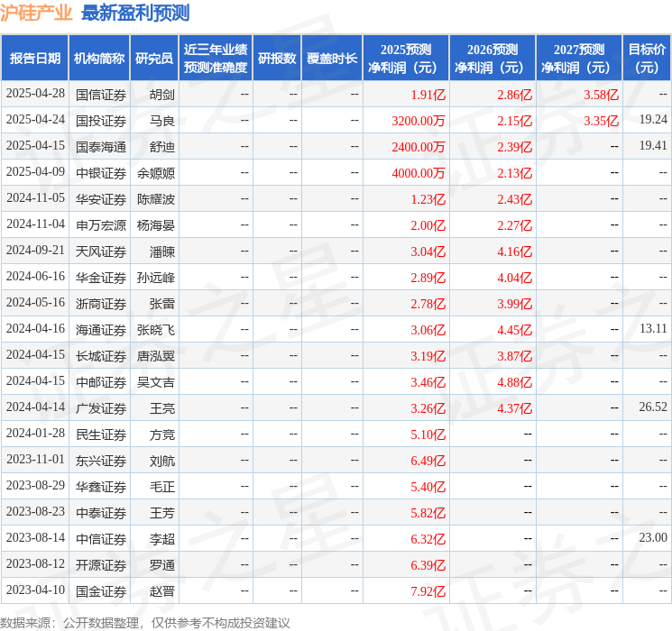Click the 长城证券 institution cell
The height and width of the screenshot is (631, 672).
point(101,356)
